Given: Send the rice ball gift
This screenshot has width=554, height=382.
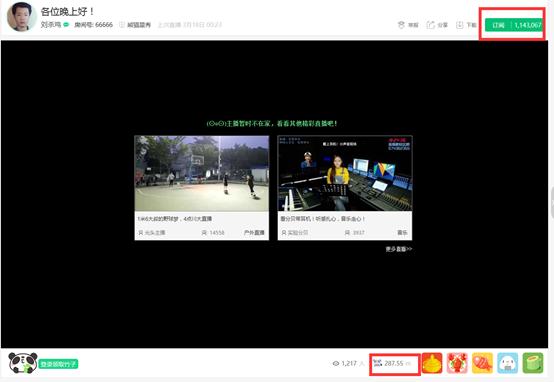Looking at the screenshot, I should [508, 363].
